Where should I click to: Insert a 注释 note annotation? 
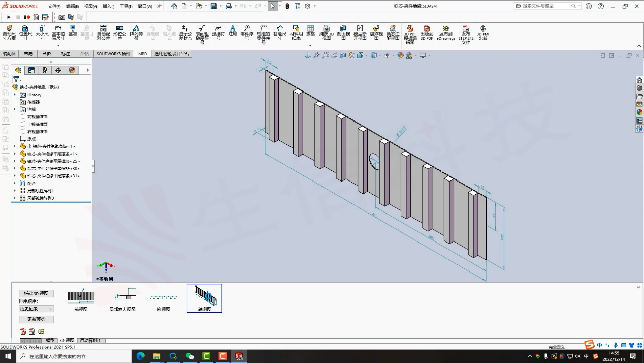pos(233,31)
